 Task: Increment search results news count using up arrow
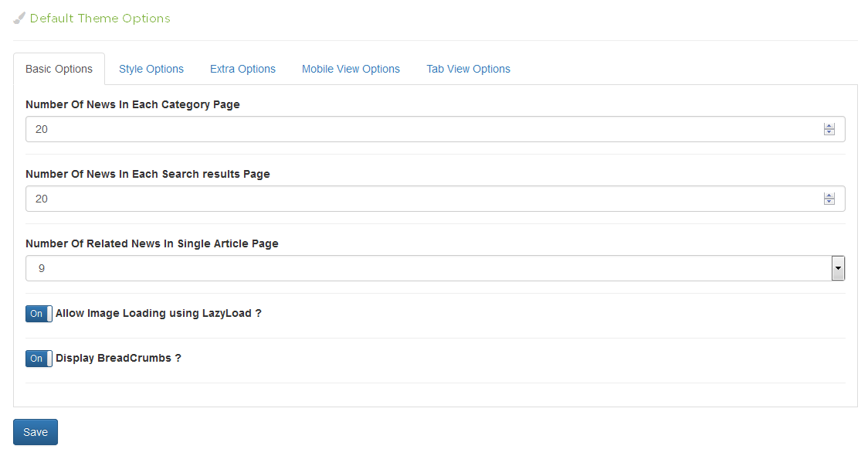(829, 196)
